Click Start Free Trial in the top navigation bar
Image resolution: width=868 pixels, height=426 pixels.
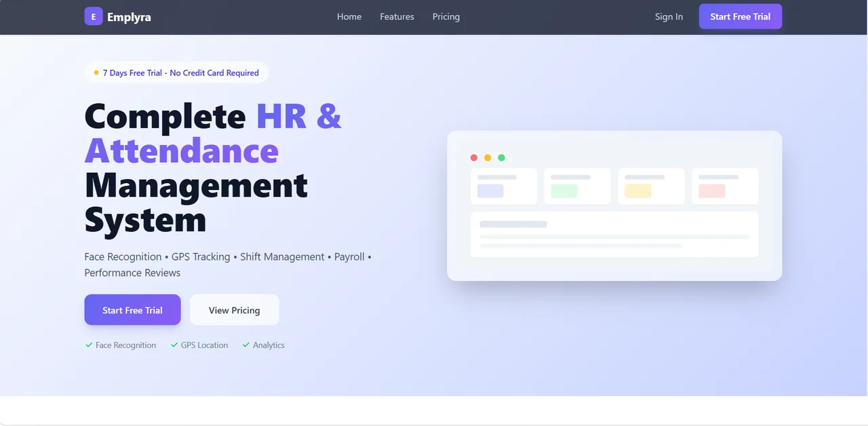pyautogui.click(x=741, y=17)
